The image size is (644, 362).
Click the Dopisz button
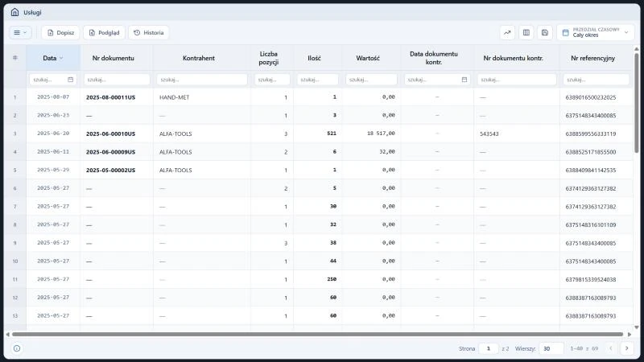pos(60,32)
